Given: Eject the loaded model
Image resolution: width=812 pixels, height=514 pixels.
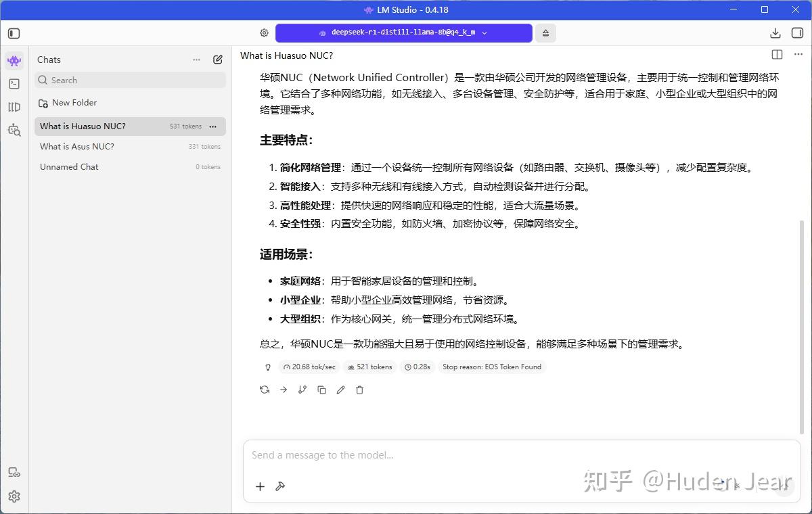Looking at the screenshot, I should coord(545,33).
